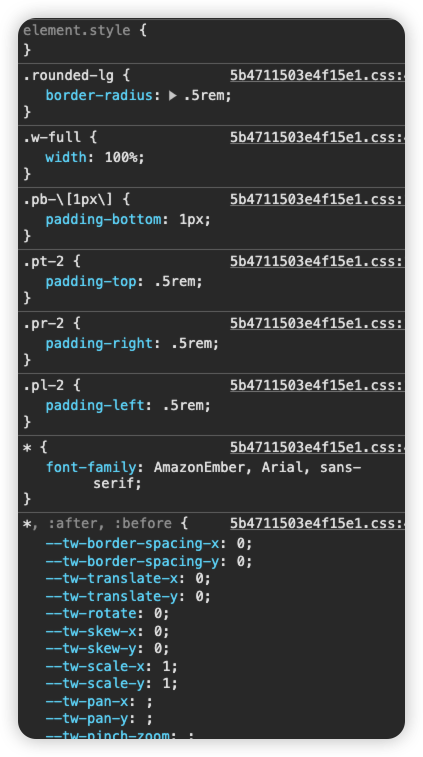Edit the padding-top value .5rem
Image resolution: width=423 pixels, height=757 pixels.
click(x=174, y=281)
